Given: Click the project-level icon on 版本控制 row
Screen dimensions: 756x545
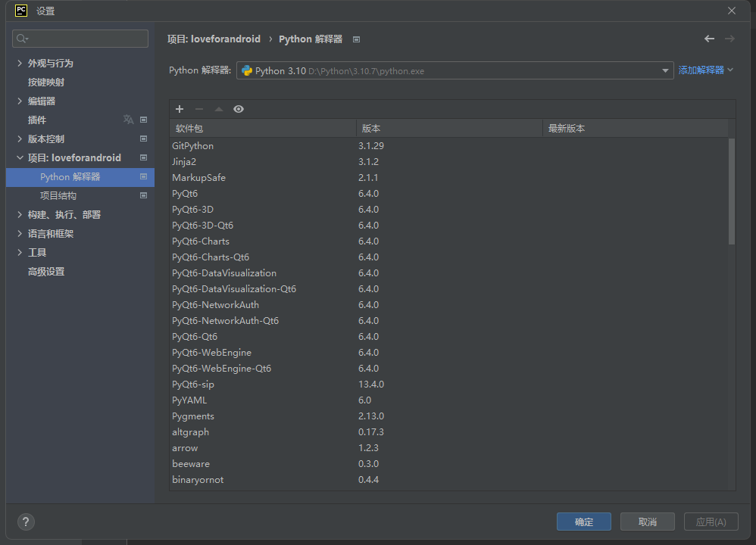Looking at the screenshot, I should coord(144,139).
